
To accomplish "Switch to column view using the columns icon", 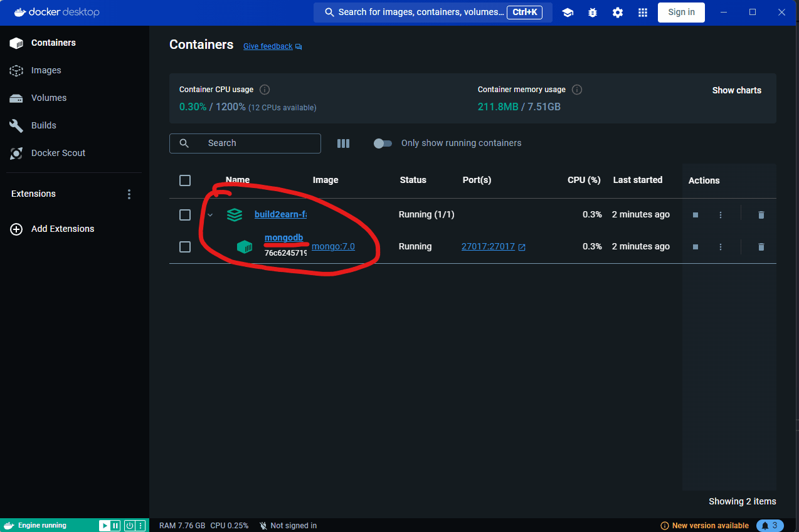I will (x=343, y=143).
